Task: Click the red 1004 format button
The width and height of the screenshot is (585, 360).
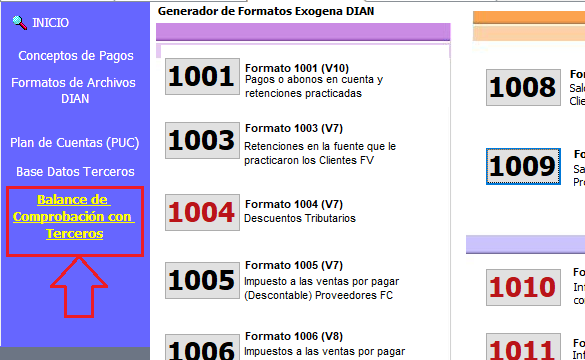Action: pos(202,212)
